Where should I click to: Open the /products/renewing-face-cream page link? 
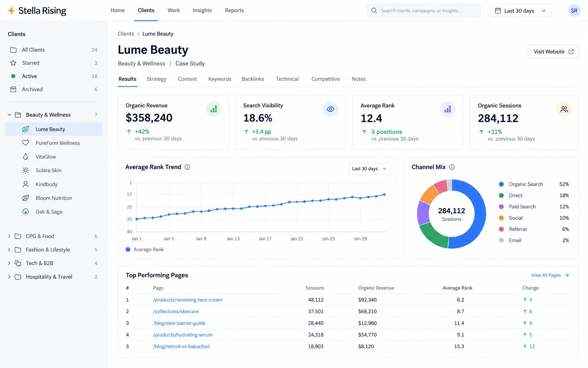(188, 300)
